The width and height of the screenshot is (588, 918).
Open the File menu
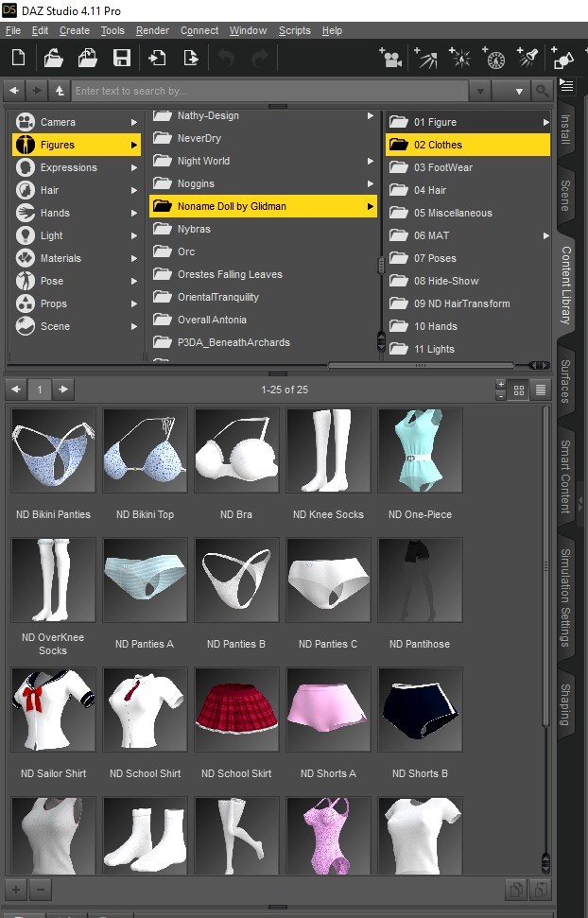[x=13, y=30]
